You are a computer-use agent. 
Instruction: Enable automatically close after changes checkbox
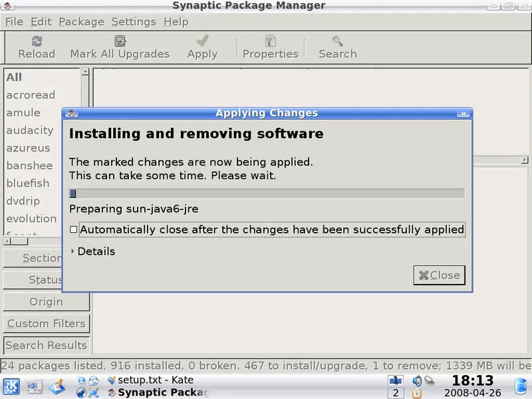pos(73,229)
